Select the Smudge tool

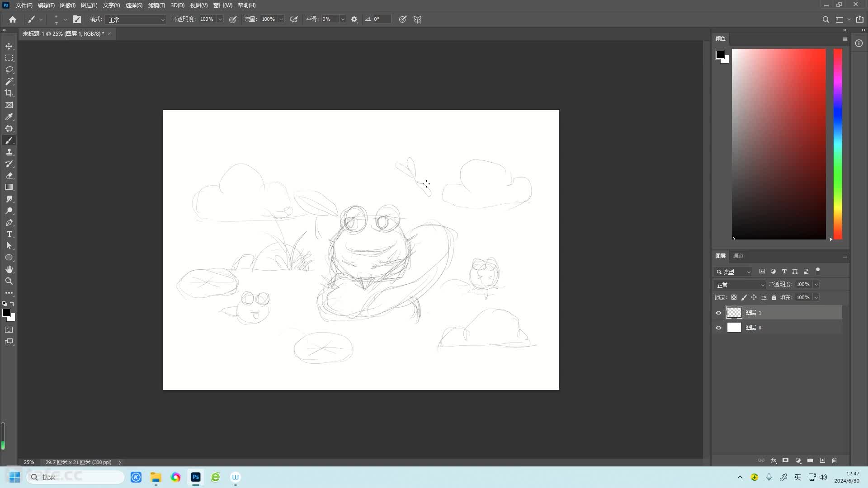[x=9, y=199]
